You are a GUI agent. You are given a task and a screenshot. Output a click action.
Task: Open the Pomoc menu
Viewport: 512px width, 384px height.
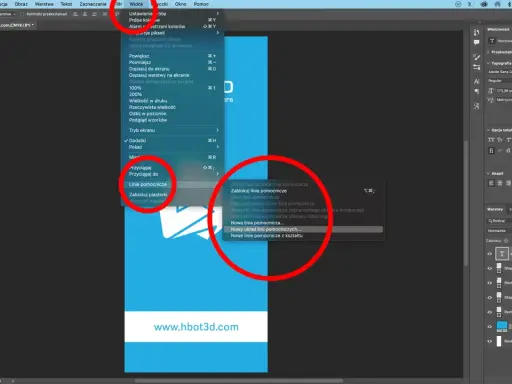coord(201,4)
